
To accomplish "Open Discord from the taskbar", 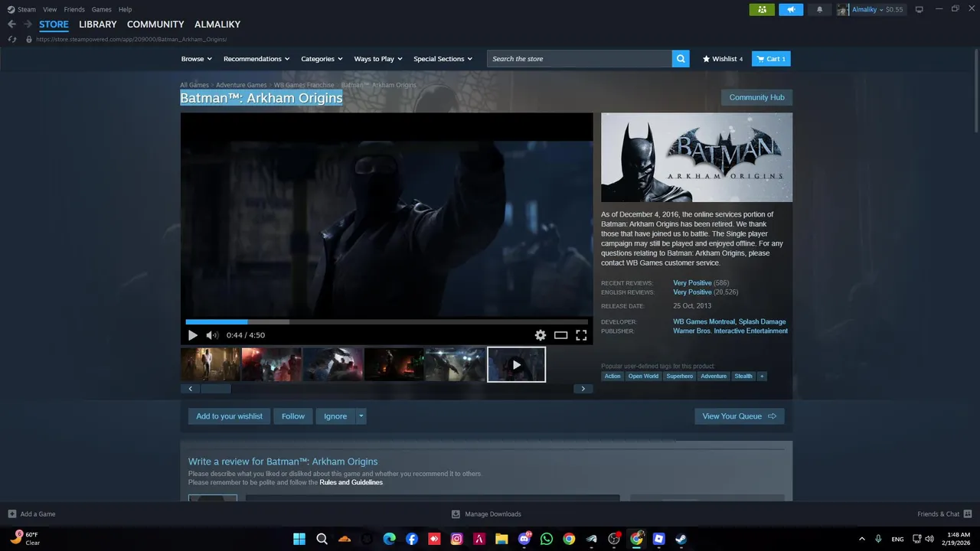I will click(x=524, y=539).
